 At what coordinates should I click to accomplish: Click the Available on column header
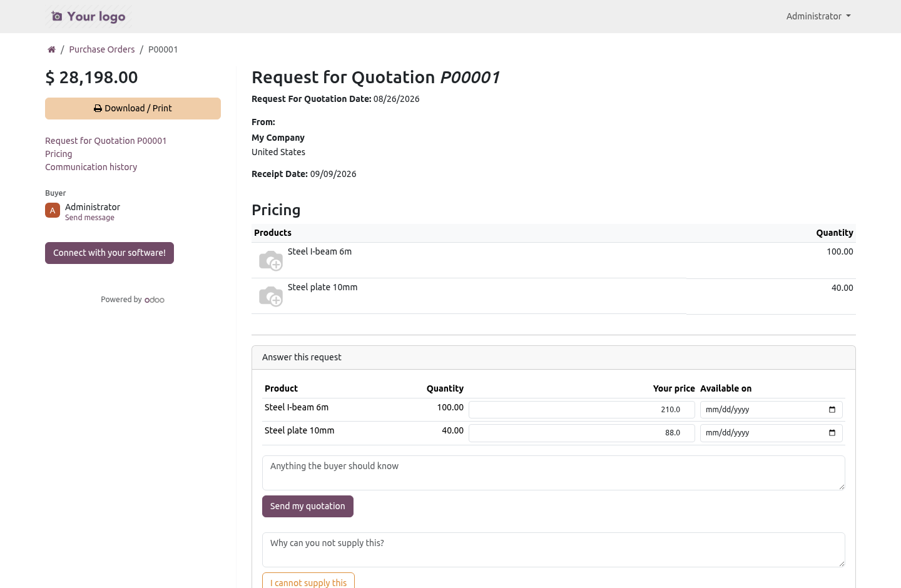[726, 388]
